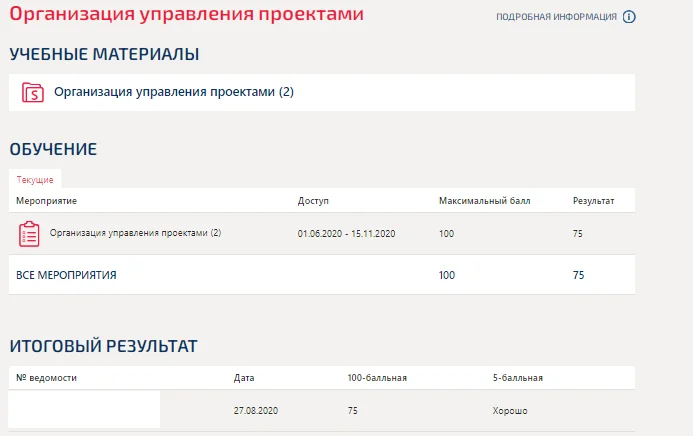This screenshot has width=693, height=436.
Task: Click the УЧЕБНЫЕ МАТЕРИАЛЫ heading
Action: tap(104, 54)
